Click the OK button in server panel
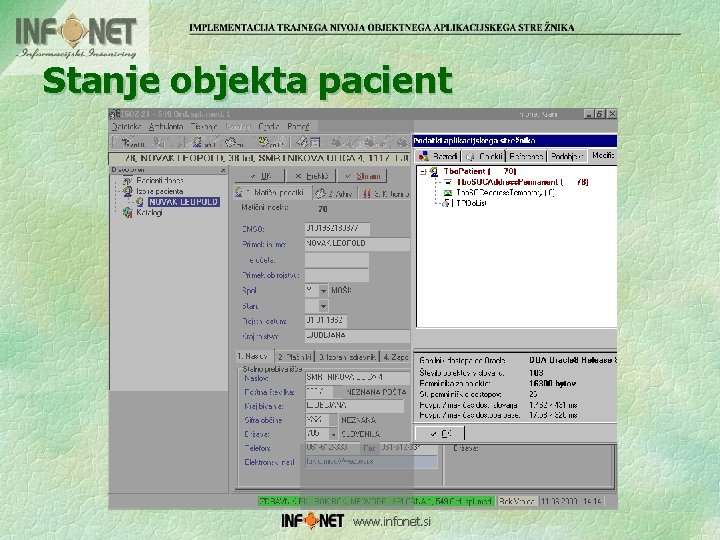The width and height of the screenshot is (720, 540). [440, 433]
